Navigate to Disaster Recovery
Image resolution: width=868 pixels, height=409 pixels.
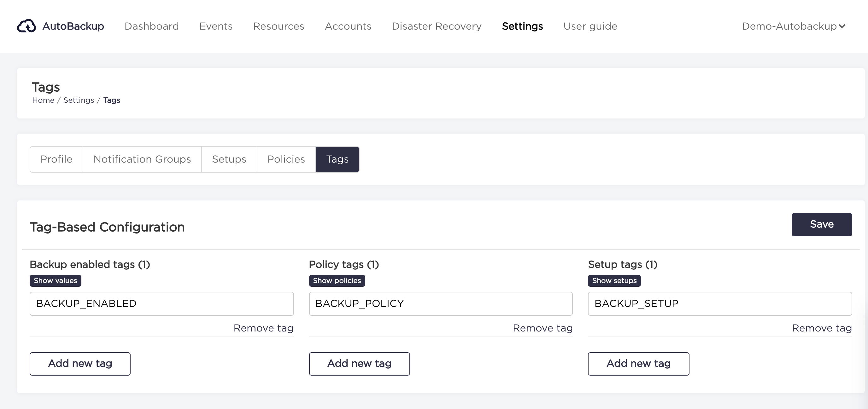[x=436, y=26]
